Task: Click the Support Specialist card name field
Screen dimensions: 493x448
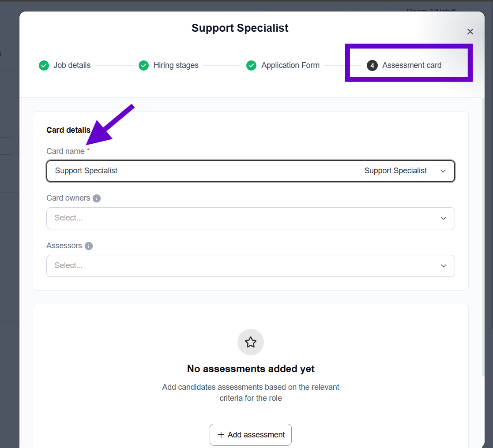Action: click(199, 171)
